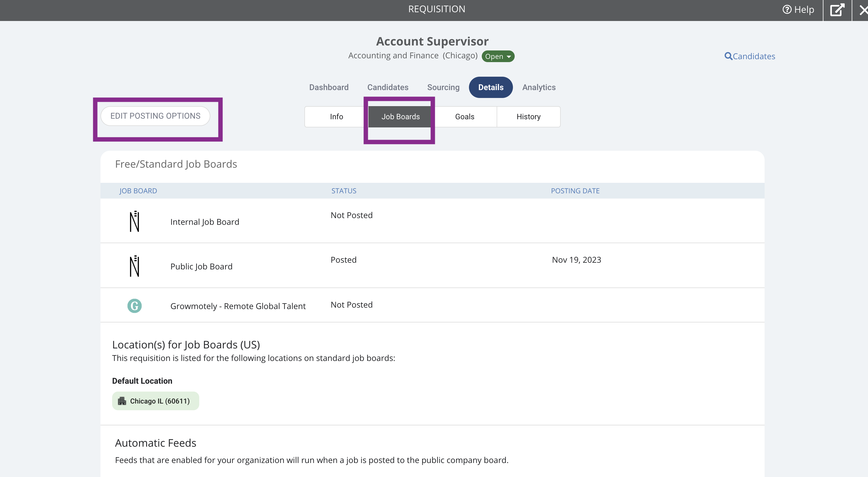Open the History sub-tab
This screenshot has height=477, width=868.
point(528,117)
